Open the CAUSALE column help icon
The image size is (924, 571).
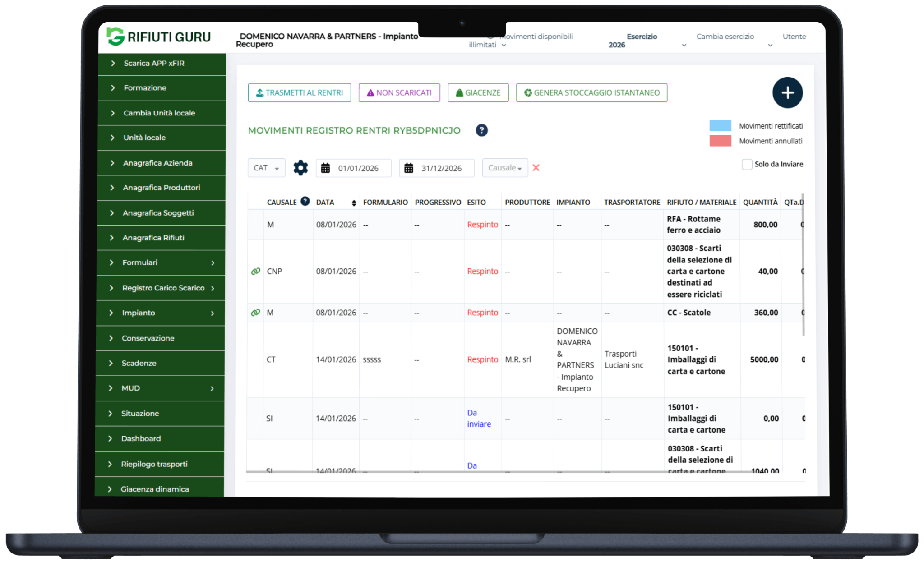click(x=305, y=201)
